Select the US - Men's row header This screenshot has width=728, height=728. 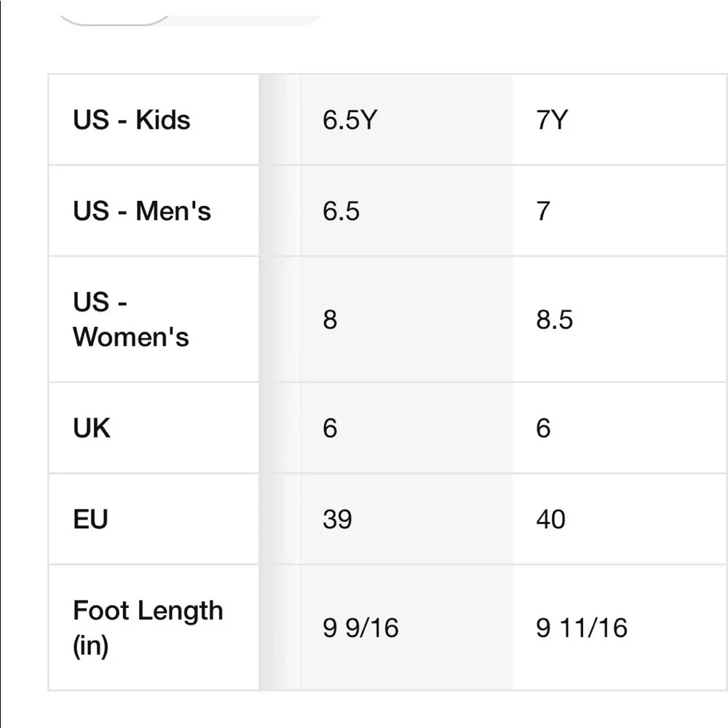(154, 210)
